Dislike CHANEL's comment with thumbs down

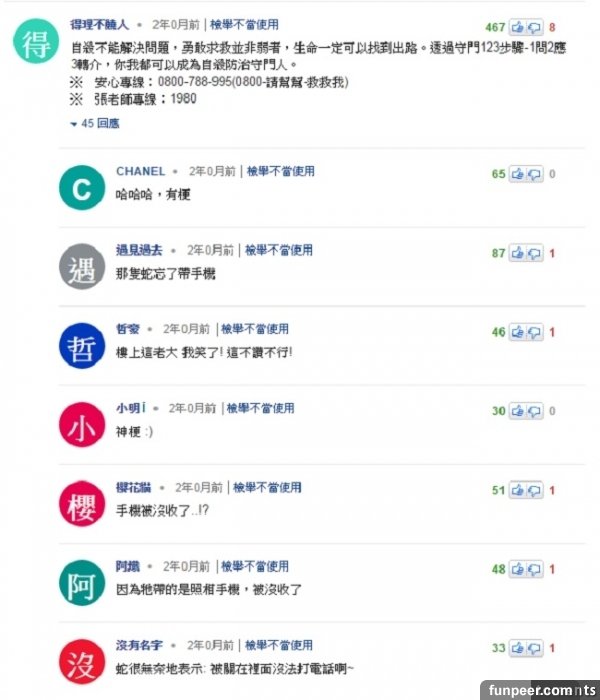[x=535, y=174]
